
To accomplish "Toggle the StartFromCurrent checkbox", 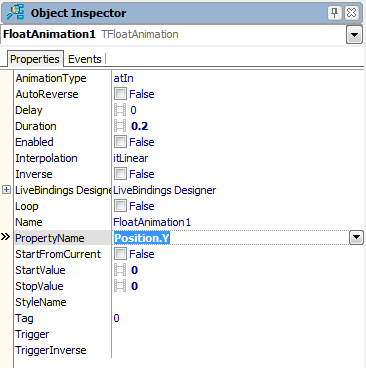I will 120,254.
